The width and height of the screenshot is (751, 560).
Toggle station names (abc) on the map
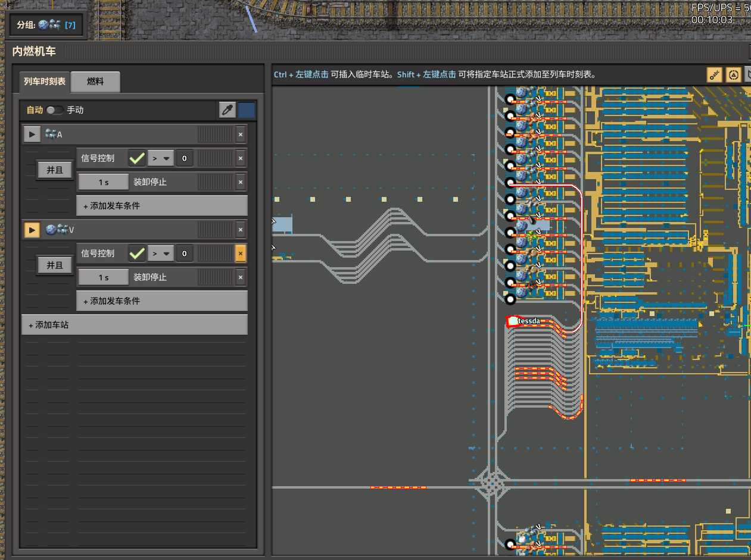(715, 74)
